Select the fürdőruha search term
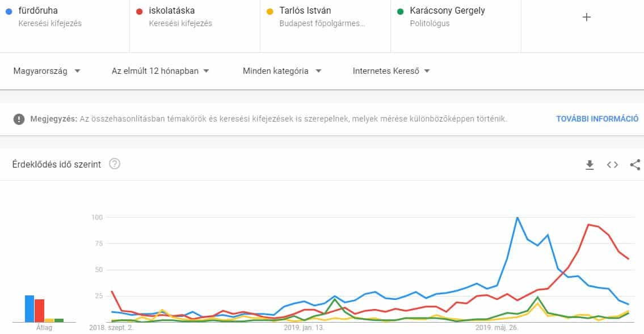 tap(38, 11)
